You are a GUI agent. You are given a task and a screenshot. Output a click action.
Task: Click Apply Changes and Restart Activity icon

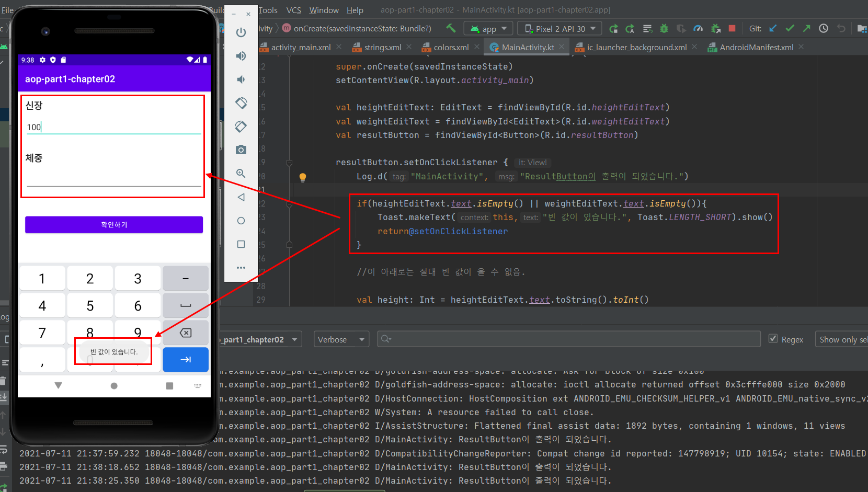[630, 29]
